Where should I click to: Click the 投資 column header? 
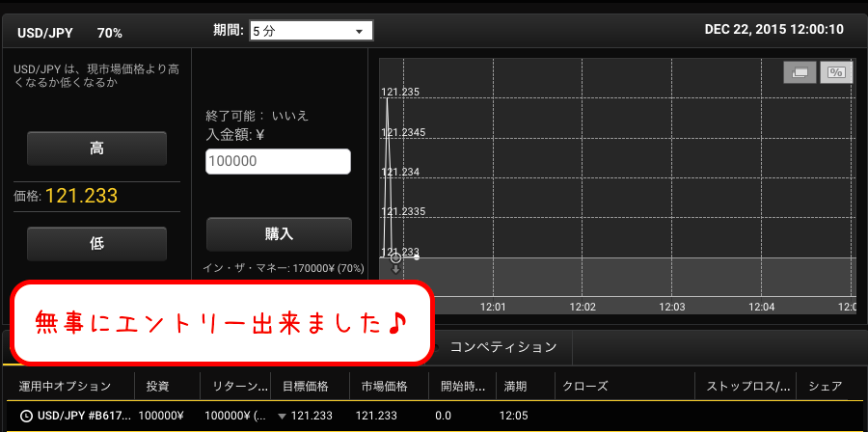tap(157, 386)
